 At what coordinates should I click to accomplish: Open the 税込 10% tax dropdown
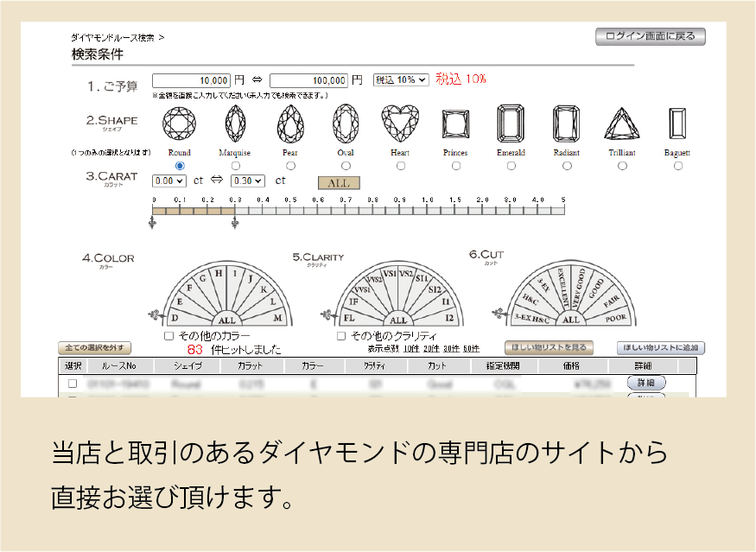(400, 79)
